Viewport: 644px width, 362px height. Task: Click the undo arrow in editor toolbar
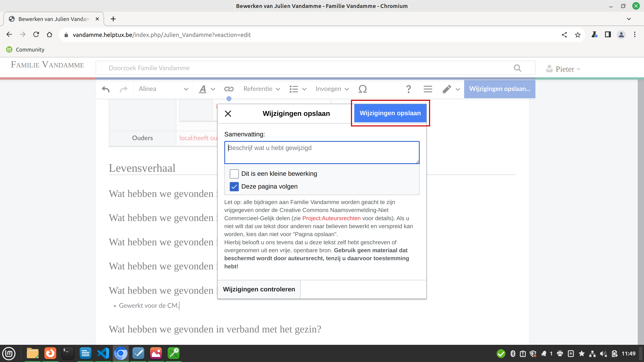(x=105, y=89)
